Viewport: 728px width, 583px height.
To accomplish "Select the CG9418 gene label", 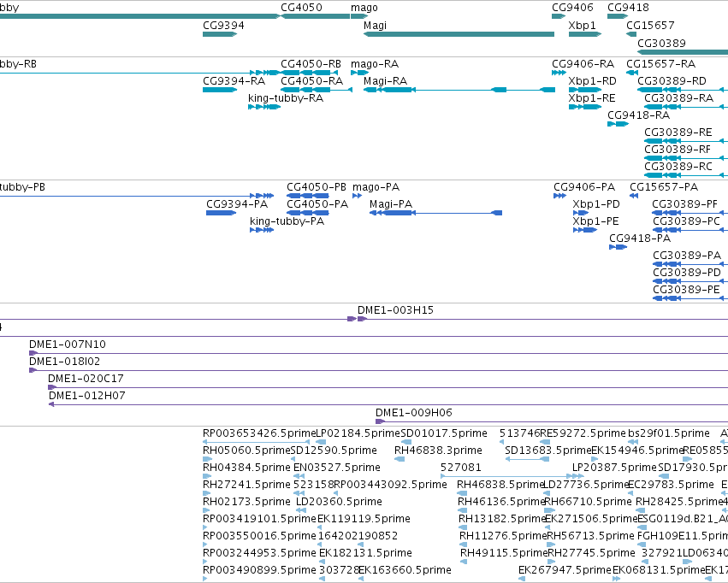I will pos(628,8).
